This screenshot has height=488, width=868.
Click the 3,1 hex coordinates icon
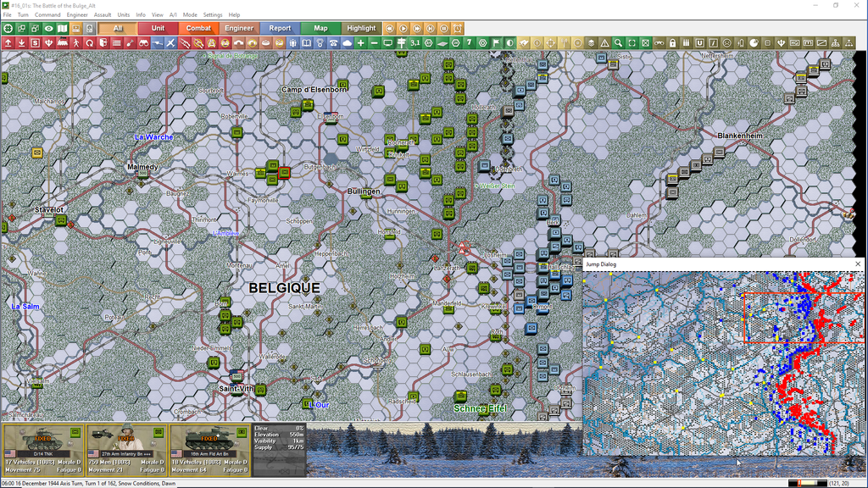pyautogui.click(x=415, y=42)
